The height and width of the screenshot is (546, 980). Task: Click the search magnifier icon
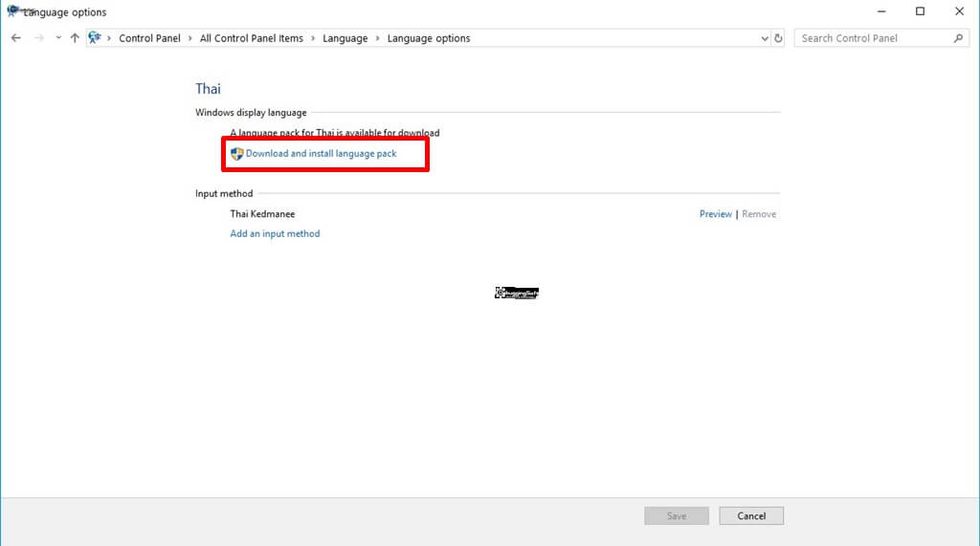point(958,38)
